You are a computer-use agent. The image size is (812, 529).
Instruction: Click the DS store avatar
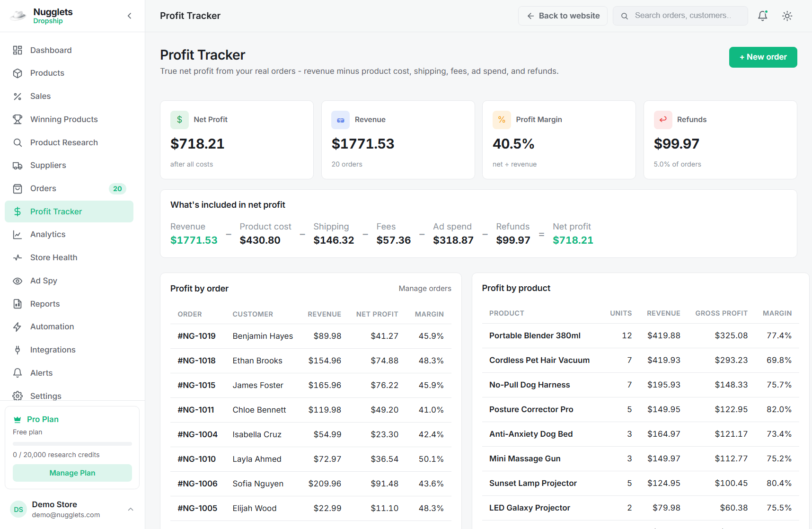[x=18, y=510]
